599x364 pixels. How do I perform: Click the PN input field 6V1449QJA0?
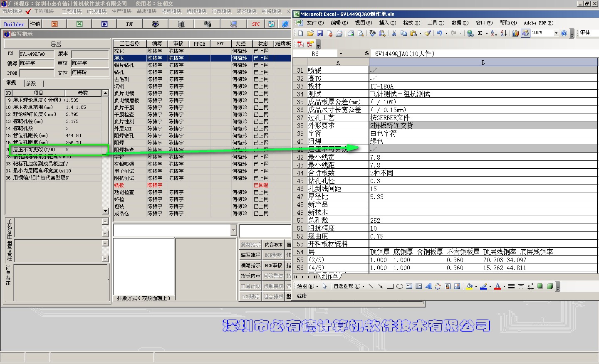pos(37,54)
